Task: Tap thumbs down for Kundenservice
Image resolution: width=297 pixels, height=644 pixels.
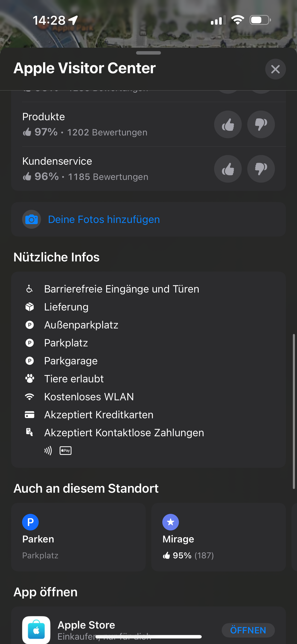Action: [x=261, y=169]
